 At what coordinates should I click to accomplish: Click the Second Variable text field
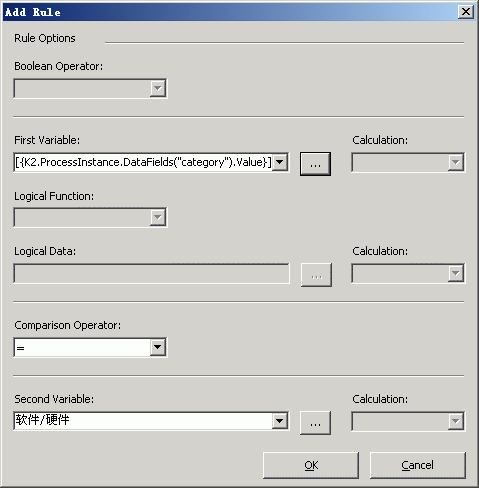pyautogui.click(x=143, y=421)
